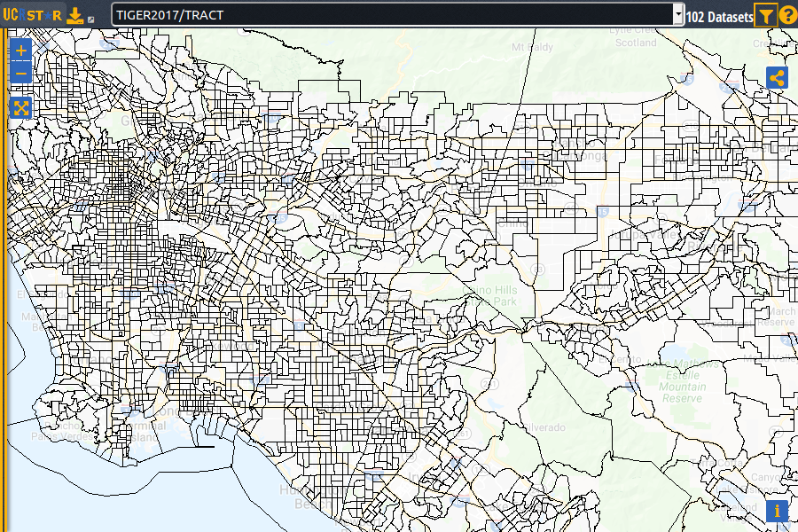Open help via the question mark icon
This screenshot has height=532, width=798.
[787, 15]
